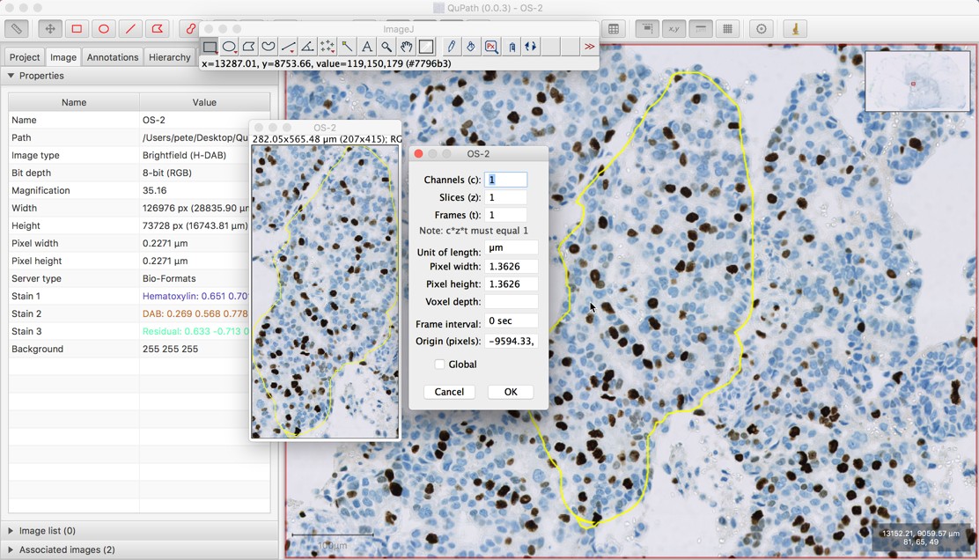The height and width of the screenshot is (560, 979).
Task: Open the measurement table icon in QuPath toolbar
Action: click(614, 29)
